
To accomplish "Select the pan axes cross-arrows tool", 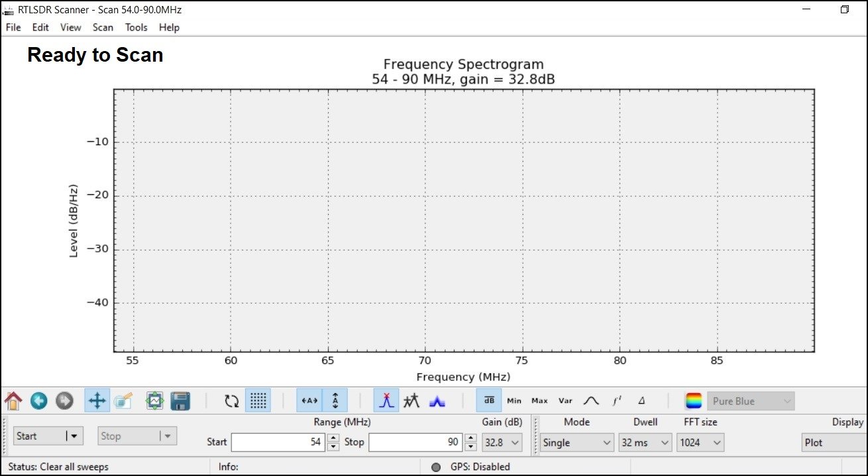I will click(x=97, y=400).
